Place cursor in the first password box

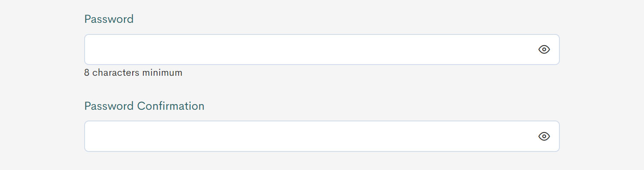point(322,49)
